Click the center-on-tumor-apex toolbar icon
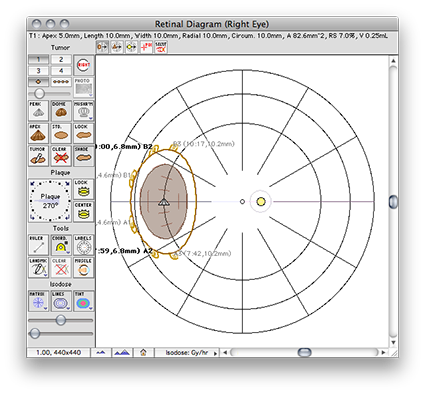Screen dimensions: 425x394 click(x=117, y=47)
